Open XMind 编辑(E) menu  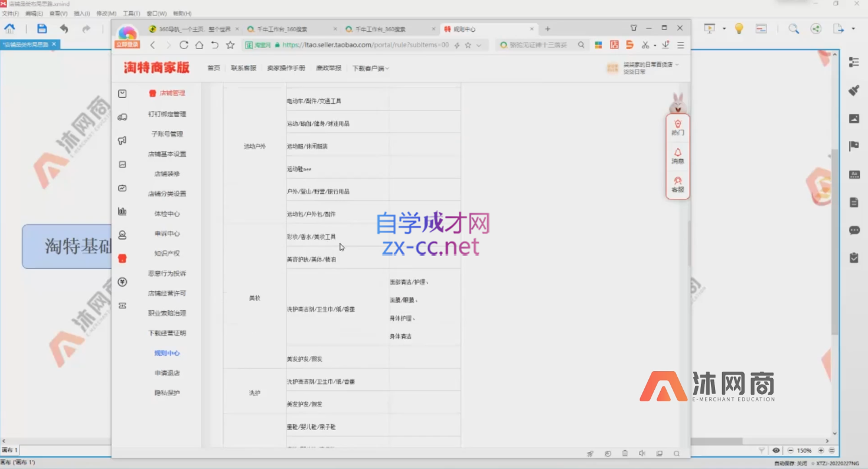point(34,13)
